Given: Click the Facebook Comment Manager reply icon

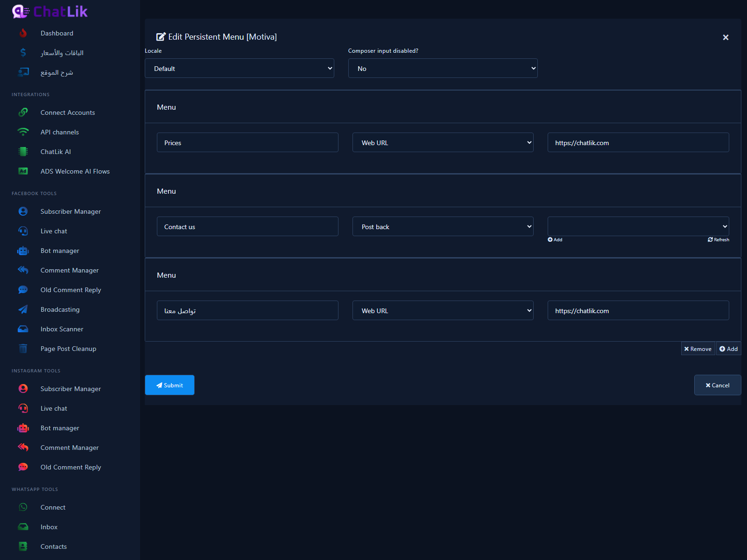Looking at the screenshot, I should (x=23, y=270).
